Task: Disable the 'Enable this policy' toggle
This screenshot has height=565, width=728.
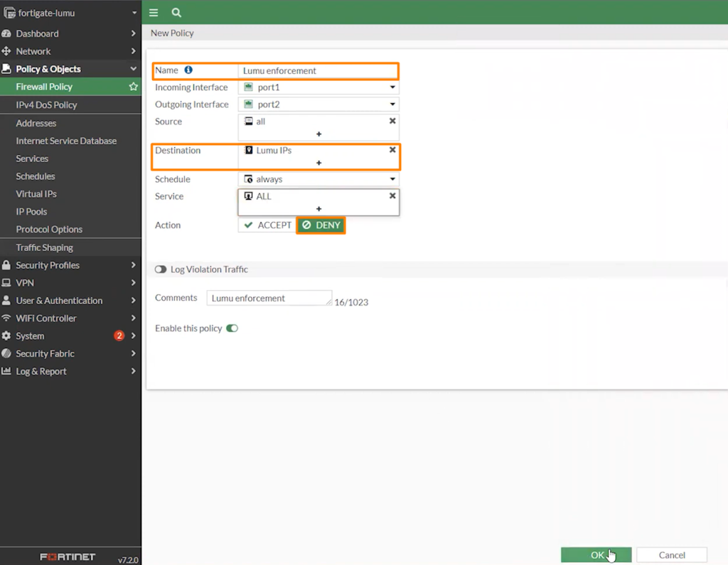Action: 232,328
